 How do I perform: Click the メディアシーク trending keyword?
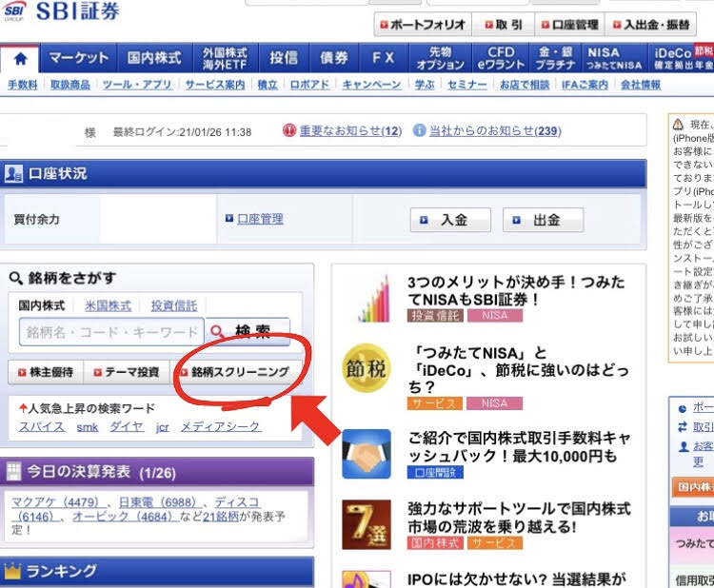point(221,426)
